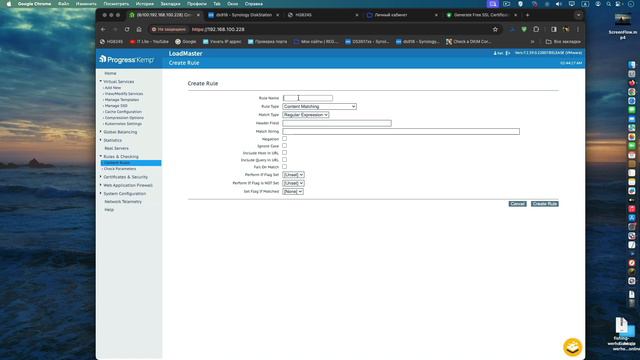The height and width of the screenshot is (360, 640).
Task: Open View/Modify Services in sidebar
Action: [124, 94]
